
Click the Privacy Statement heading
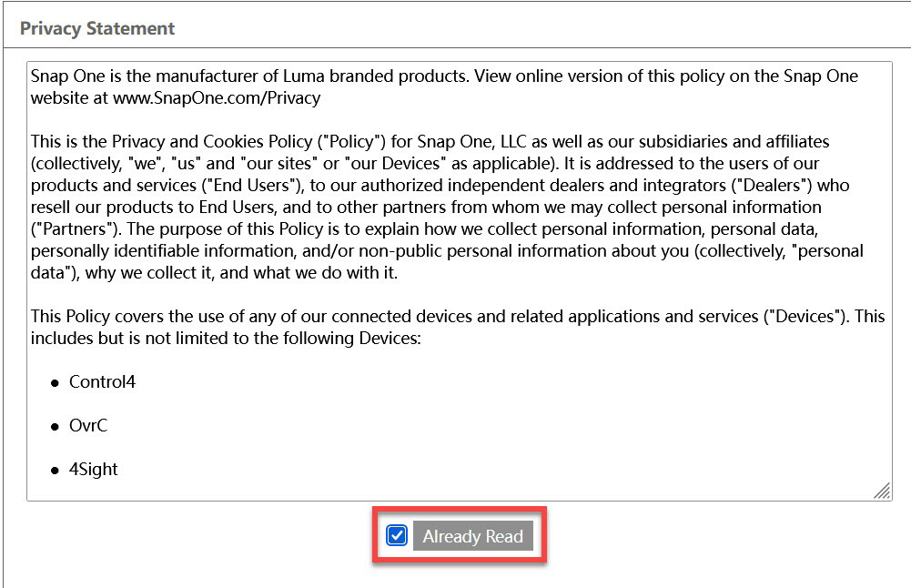97,28
